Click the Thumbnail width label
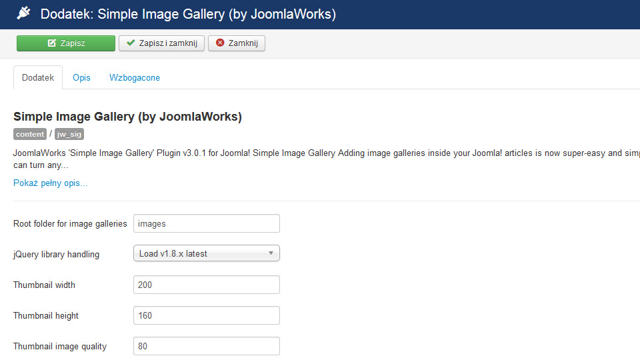The height and width of the screenshot is (364, 640). 44,285
